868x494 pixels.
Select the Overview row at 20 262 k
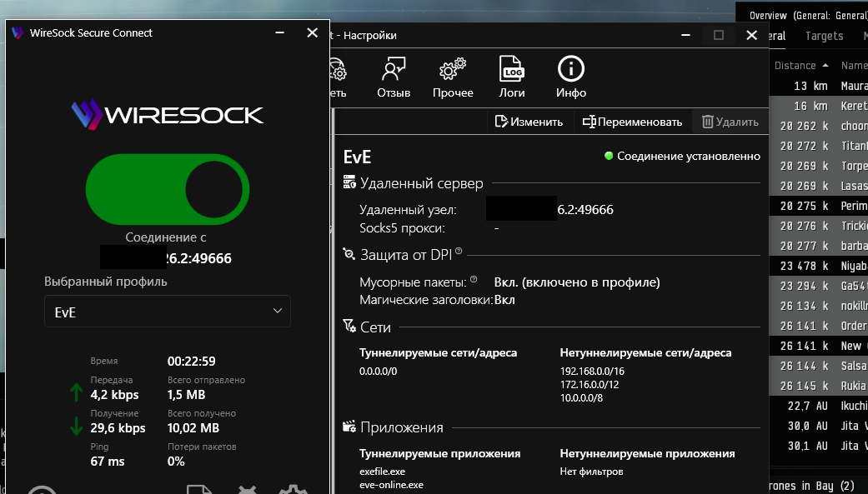[819, 126]
